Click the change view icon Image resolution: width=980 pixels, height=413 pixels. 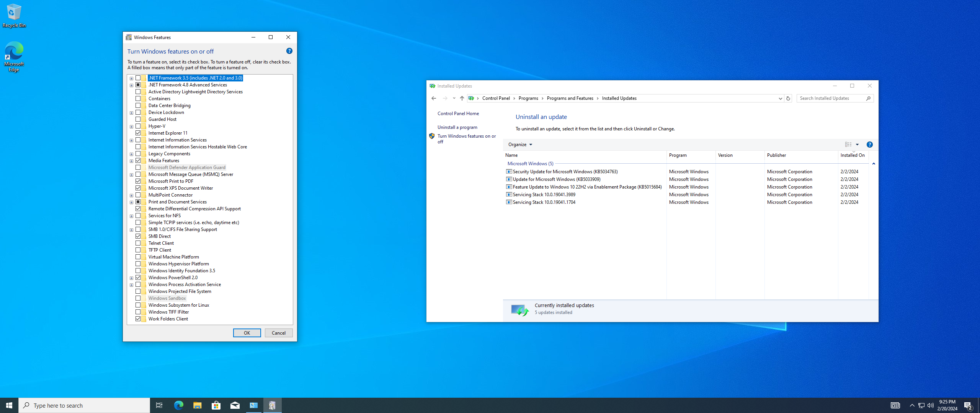tap(848, 145)
